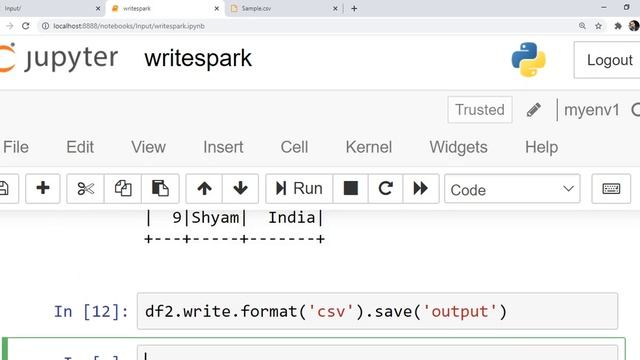
Task: Insert a cell below with the plus icon
Action: [x=43, y=189]
